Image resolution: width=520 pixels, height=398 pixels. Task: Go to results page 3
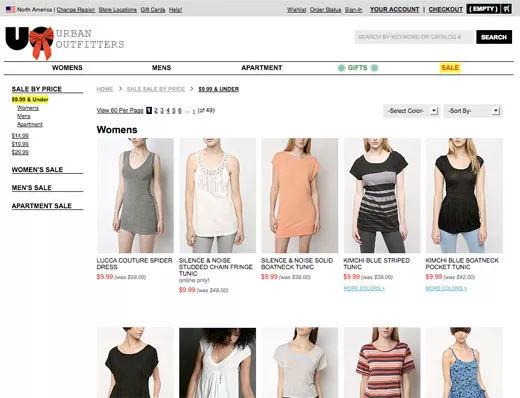click(x=162, y=111)
